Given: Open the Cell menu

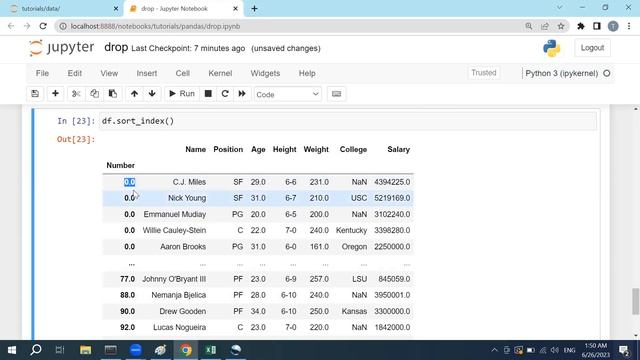Looking at the screenshot, I should pos(182,73).
